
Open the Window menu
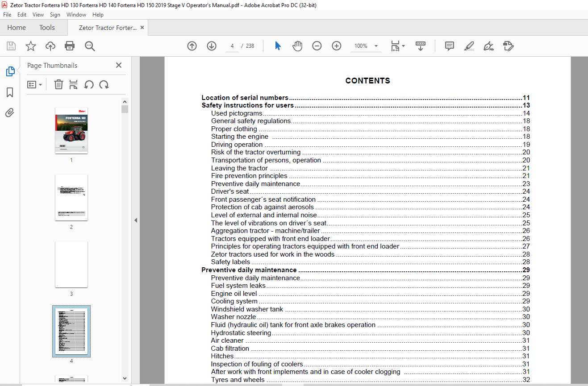click(x=76, y=15)
